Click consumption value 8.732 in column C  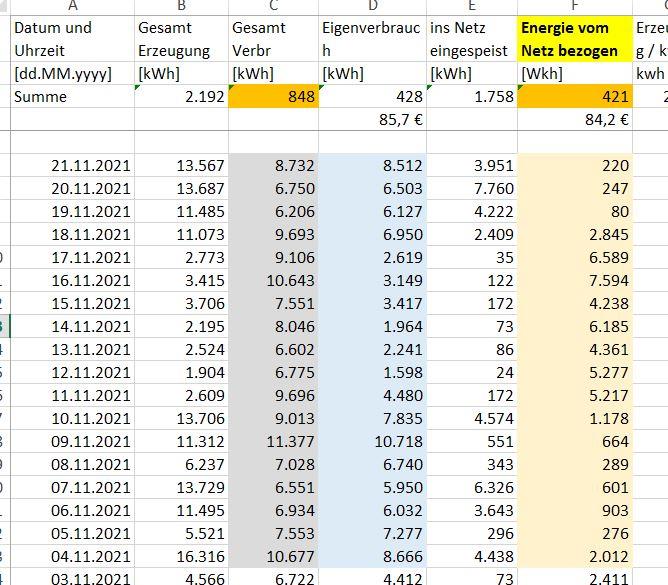click(x=274, y=165)
